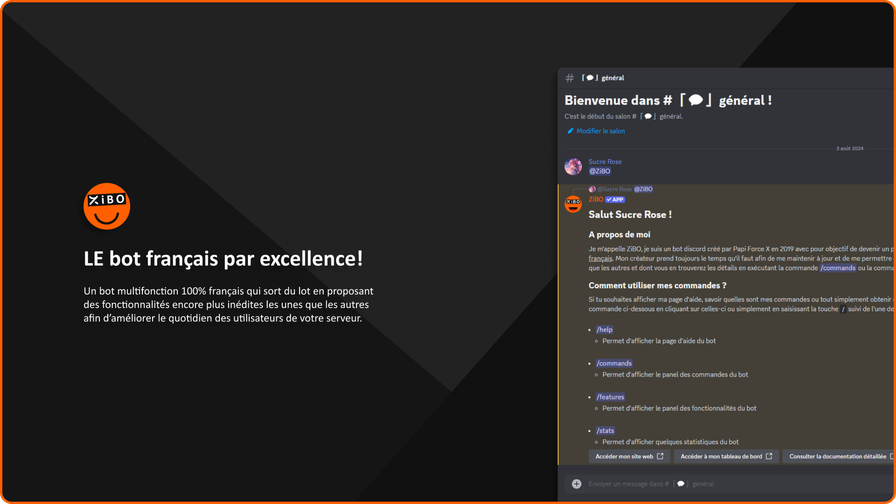The height and width of the screenshot is (504, 896).
Task: Click the /help command
Action: point(604,330)
